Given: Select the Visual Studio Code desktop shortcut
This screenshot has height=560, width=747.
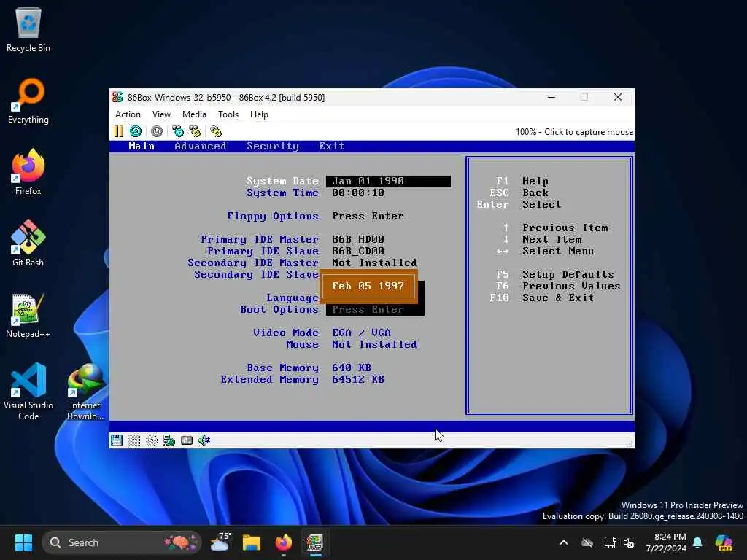Looking at the screenshot, I should (x=28, y=392).
